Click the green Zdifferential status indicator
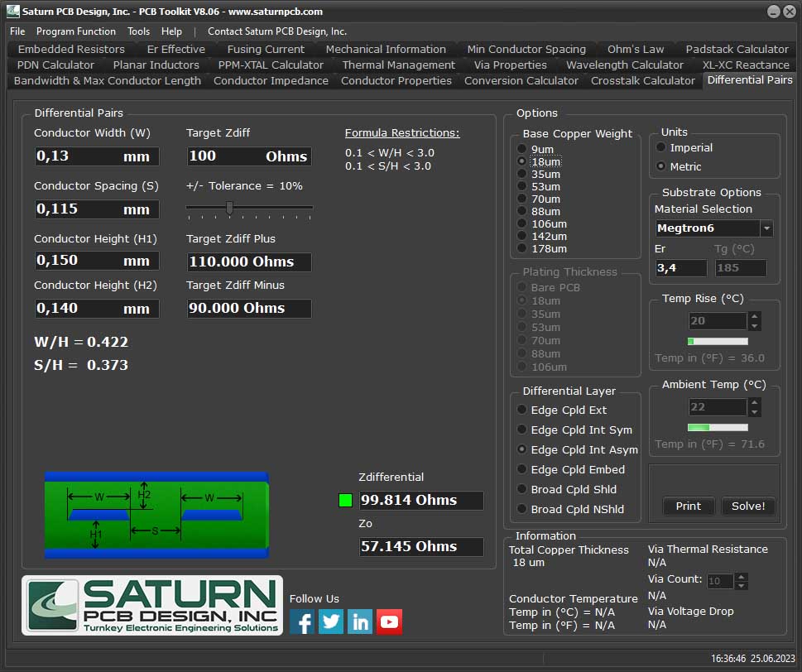The height and width of the screenshot is (672, 802). (346, 500)
